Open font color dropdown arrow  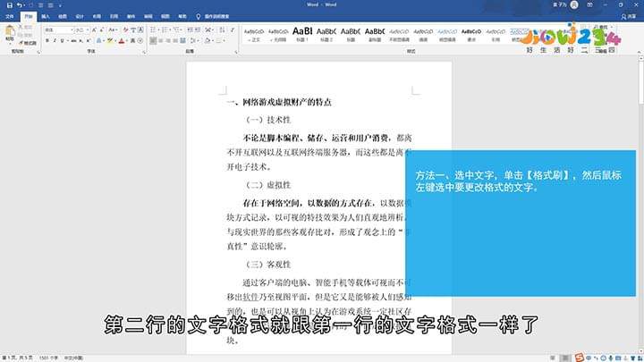click(x=126, y=40)
